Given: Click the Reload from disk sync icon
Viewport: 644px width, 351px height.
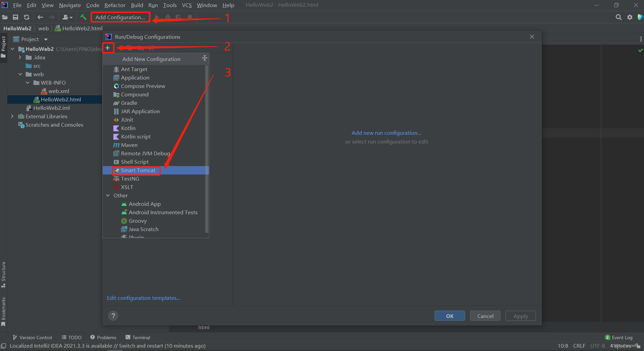Looking at the screenshot, I should (26, 17).
